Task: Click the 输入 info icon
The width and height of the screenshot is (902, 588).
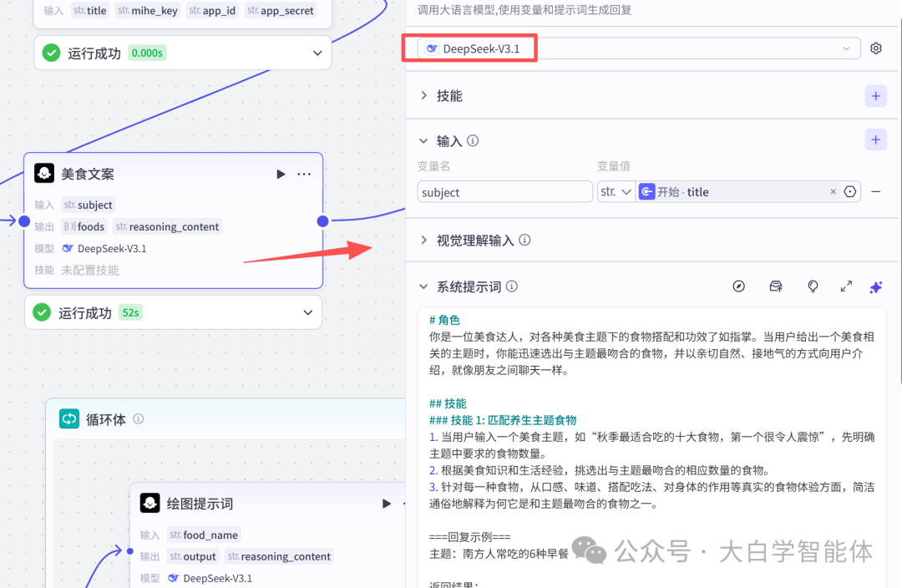Action: [473, 140]
